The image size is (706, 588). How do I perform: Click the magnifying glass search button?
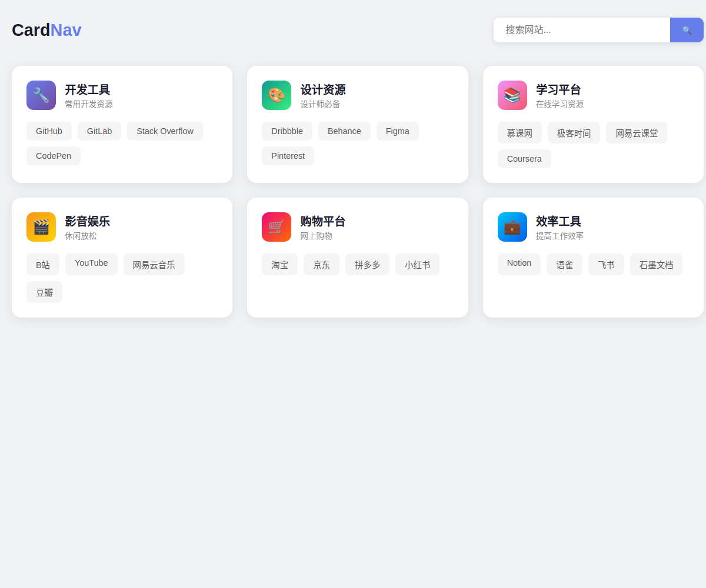coord(687,29)
